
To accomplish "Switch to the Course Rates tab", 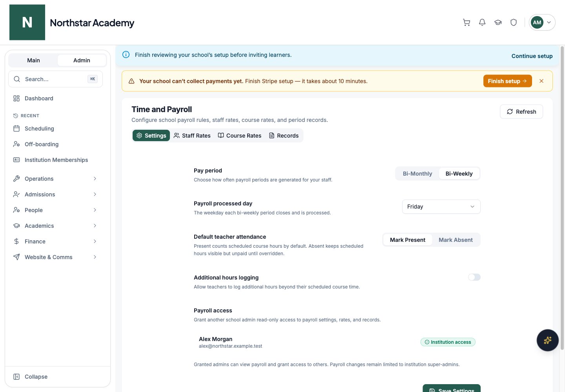I will click(x=240, y=136).
